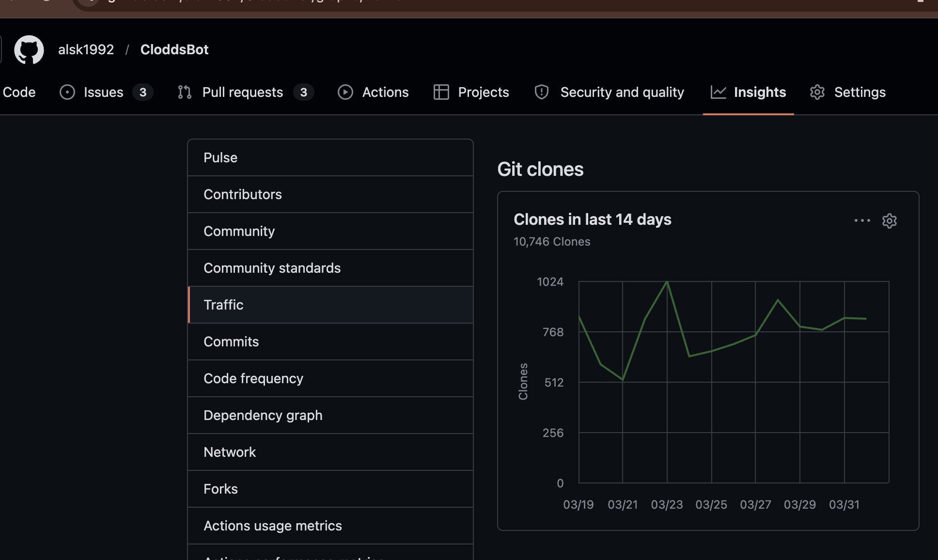Open the Dependency graph page

click(263, 415)
